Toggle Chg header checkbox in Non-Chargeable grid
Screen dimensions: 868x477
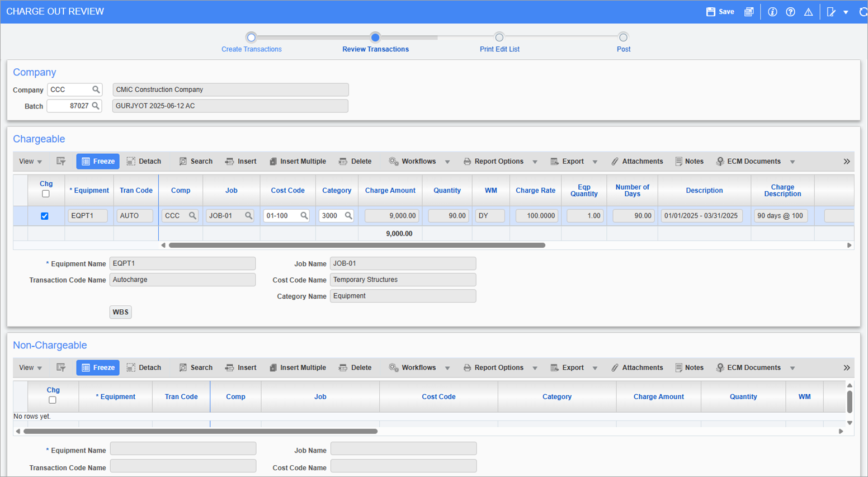[x=53, y=400]
